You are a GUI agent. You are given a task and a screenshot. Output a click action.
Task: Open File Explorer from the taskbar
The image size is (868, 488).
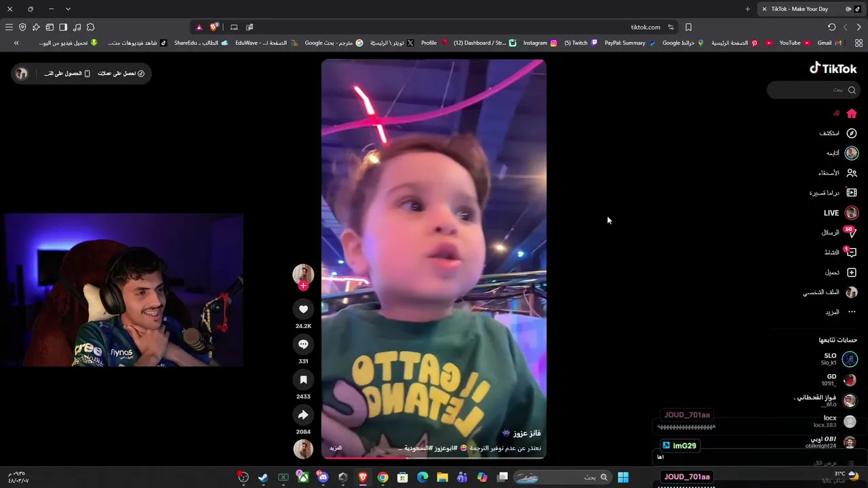[x=442, y=477]
